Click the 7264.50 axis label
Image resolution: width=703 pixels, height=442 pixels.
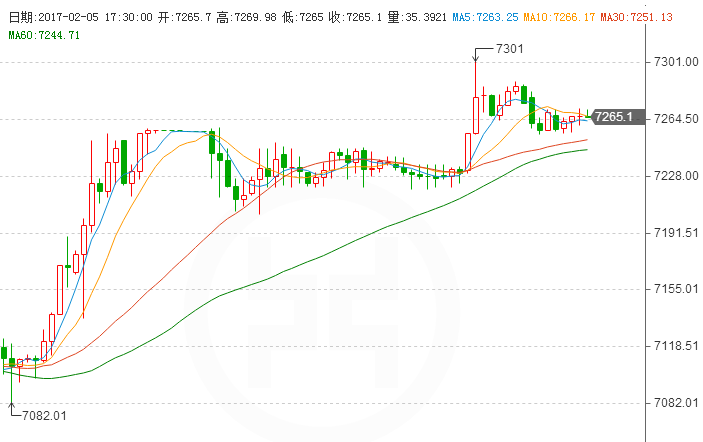click(676, 119)
